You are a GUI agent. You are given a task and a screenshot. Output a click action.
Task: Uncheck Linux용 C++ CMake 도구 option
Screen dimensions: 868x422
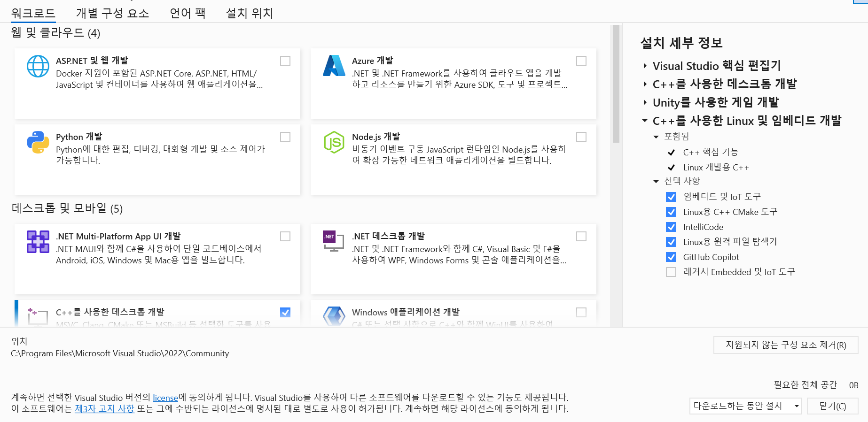coord(671,212)
